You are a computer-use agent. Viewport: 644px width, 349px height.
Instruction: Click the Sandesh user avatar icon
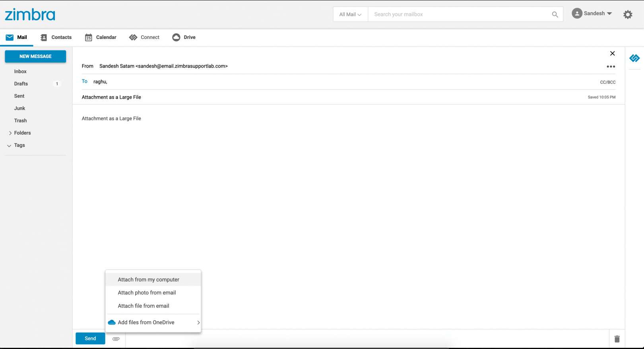[x=577, y=13]
